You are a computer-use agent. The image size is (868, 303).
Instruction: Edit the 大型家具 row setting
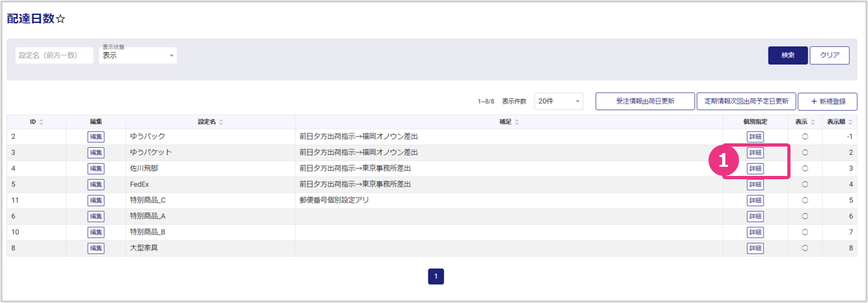tap(96, 248)
